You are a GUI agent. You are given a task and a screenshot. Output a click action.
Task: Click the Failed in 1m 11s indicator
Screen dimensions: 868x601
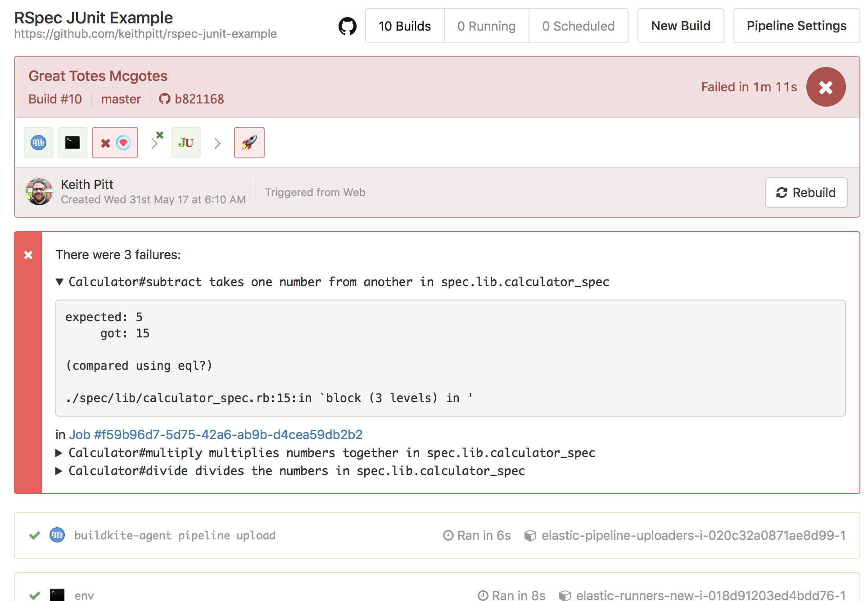[x=749, y=87]
